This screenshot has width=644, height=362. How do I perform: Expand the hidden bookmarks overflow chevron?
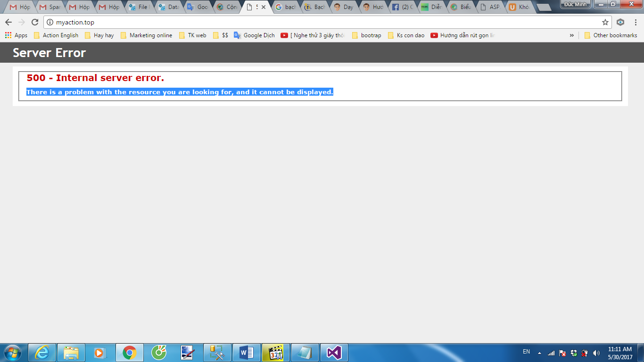tap(571, 35)
